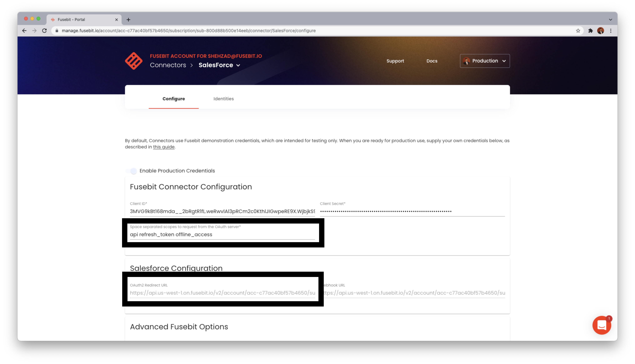
Task: Open the Intercom chat bubble
Action: point(602,325)
